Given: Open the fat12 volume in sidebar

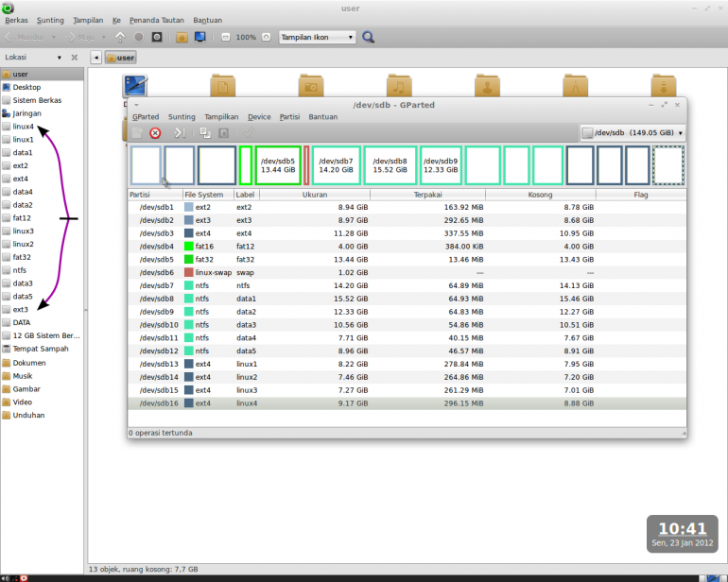Looking at the screenshot, I should [x=42, y=217].
